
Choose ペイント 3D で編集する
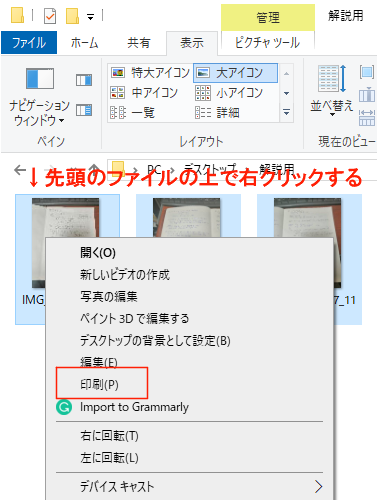pos(189,318)
